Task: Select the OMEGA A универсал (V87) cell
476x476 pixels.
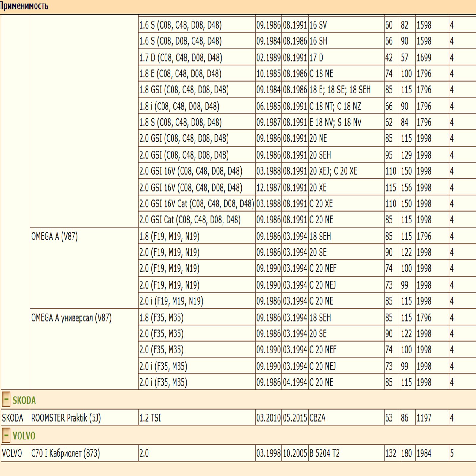Action: click(x=71, y=318)
